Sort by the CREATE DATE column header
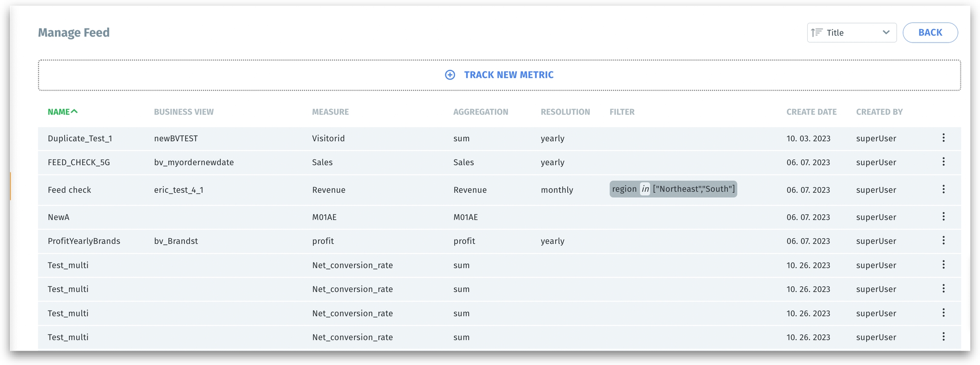 811,112
